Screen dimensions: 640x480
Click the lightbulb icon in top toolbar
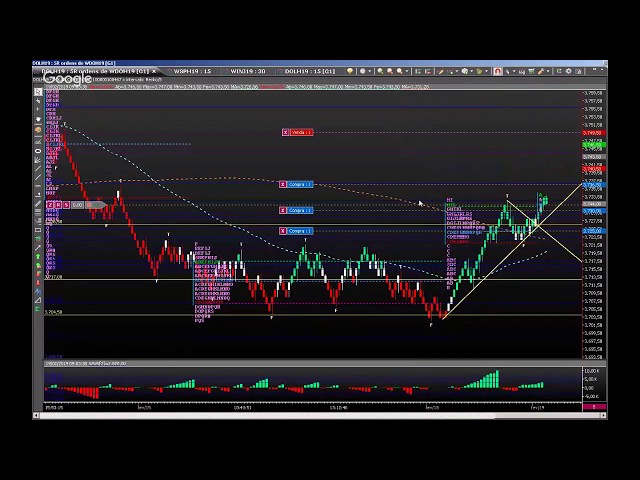350,71
